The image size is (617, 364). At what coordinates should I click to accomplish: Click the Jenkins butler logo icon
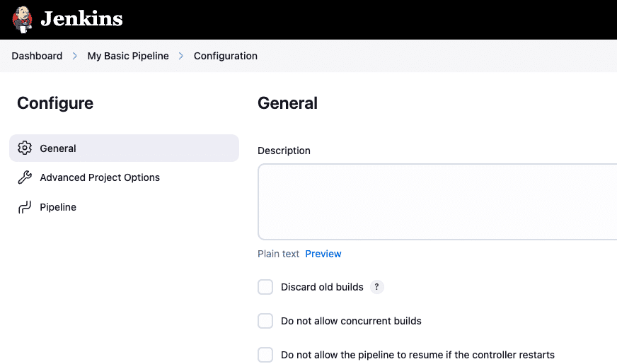[22, 20]
